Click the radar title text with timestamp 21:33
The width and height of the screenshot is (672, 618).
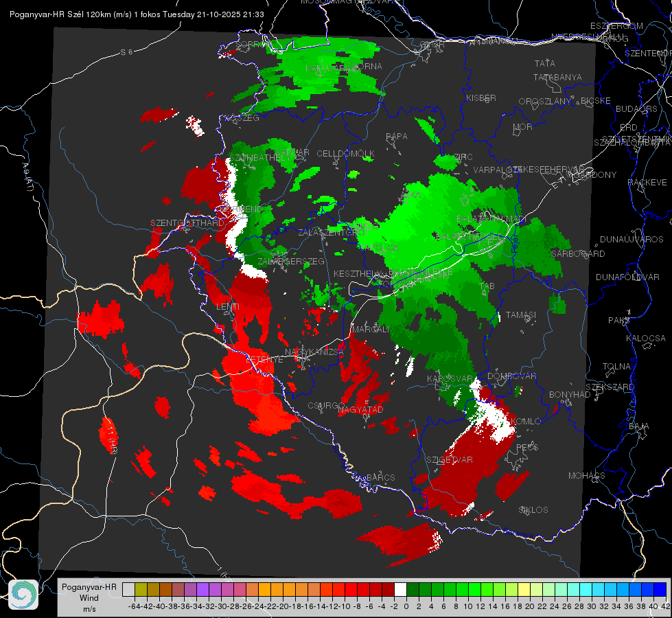tap(137, 14)
